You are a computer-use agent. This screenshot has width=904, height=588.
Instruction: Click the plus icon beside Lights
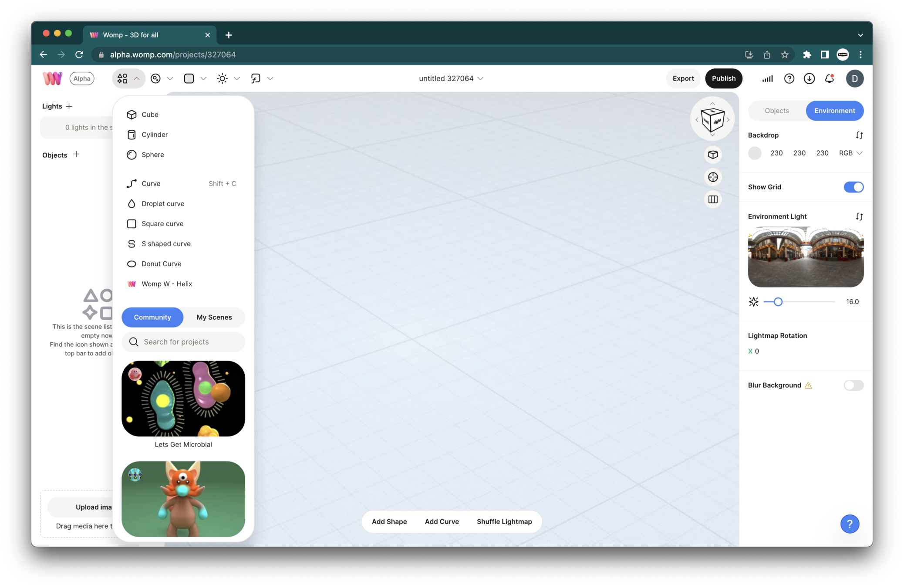(x=69, y=106)
